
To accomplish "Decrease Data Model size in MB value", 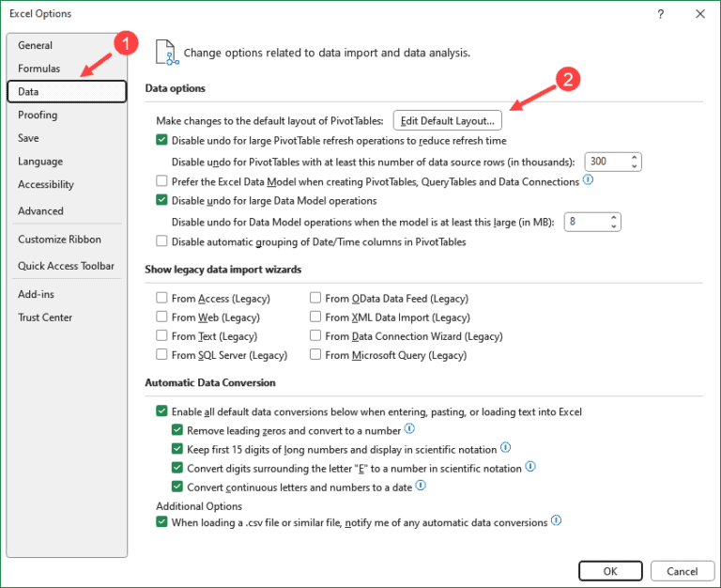I will tap(613, 226).
